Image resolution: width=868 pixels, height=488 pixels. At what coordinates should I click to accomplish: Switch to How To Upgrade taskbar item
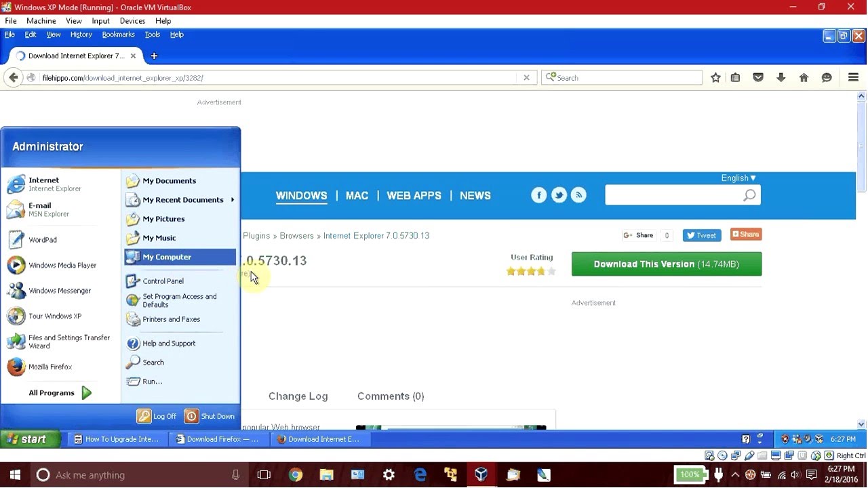click(x=117, y=439)
